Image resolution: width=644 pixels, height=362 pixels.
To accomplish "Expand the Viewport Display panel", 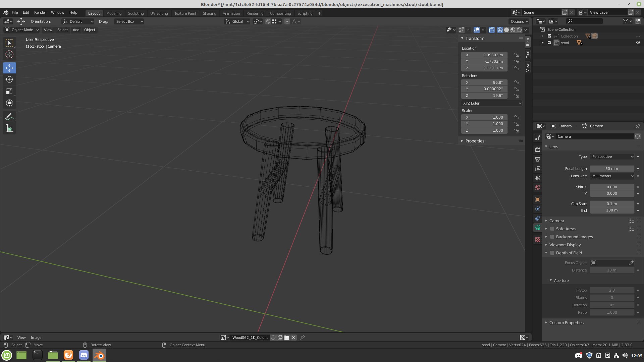I will pos(565,245).
